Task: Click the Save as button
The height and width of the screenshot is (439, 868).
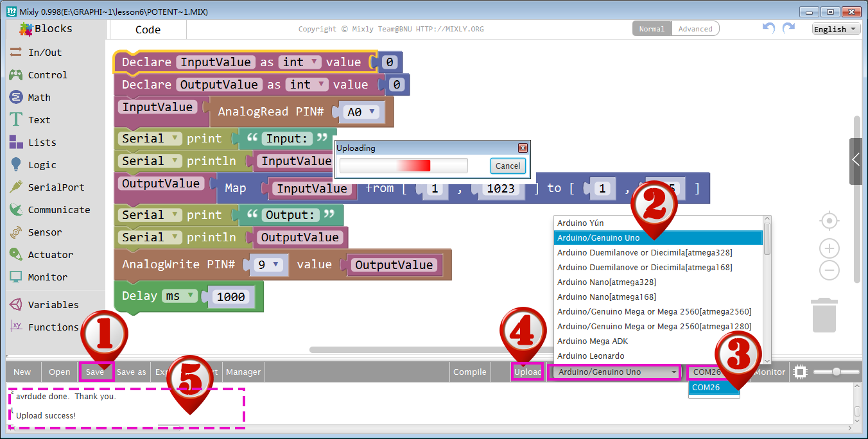Action: point(132,372)
